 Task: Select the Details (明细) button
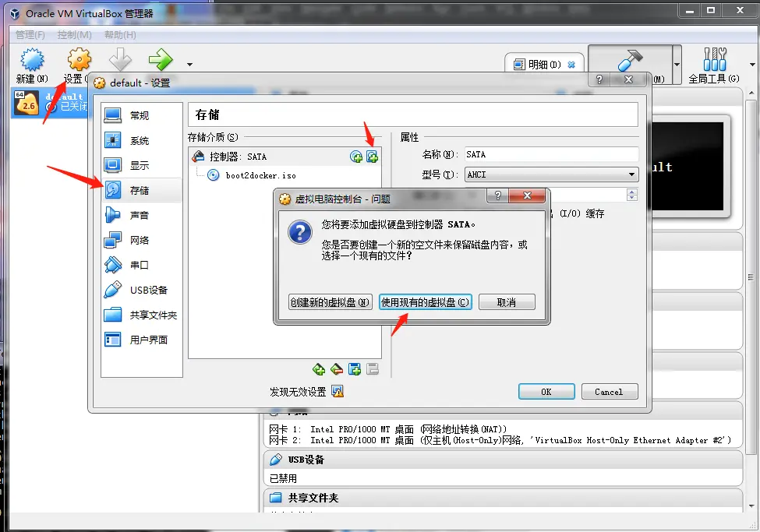pos(544,65)
